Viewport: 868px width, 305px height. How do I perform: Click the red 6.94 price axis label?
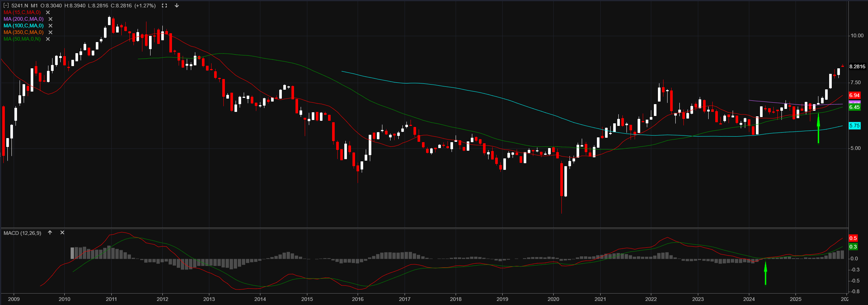coord(854,95)
